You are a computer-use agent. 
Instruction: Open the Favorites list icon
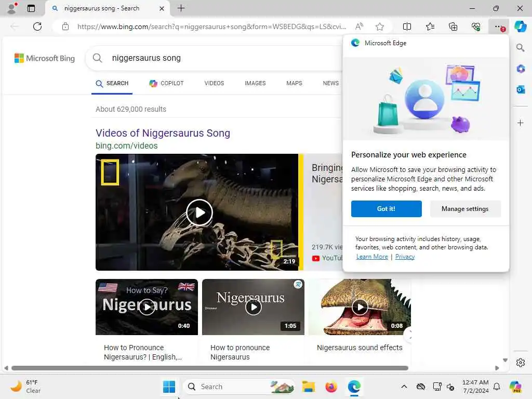click(430, 26)
